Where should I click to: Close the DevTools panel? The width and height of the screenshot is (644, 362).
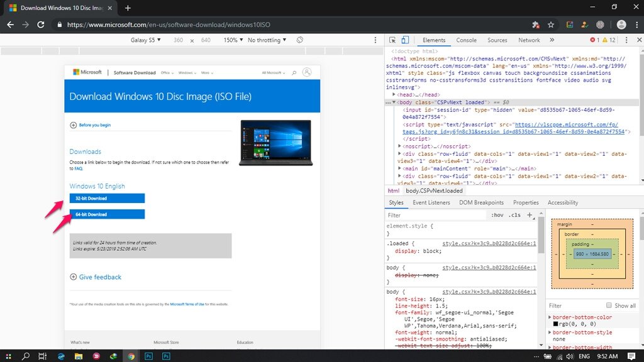click(x=639, y=40)
